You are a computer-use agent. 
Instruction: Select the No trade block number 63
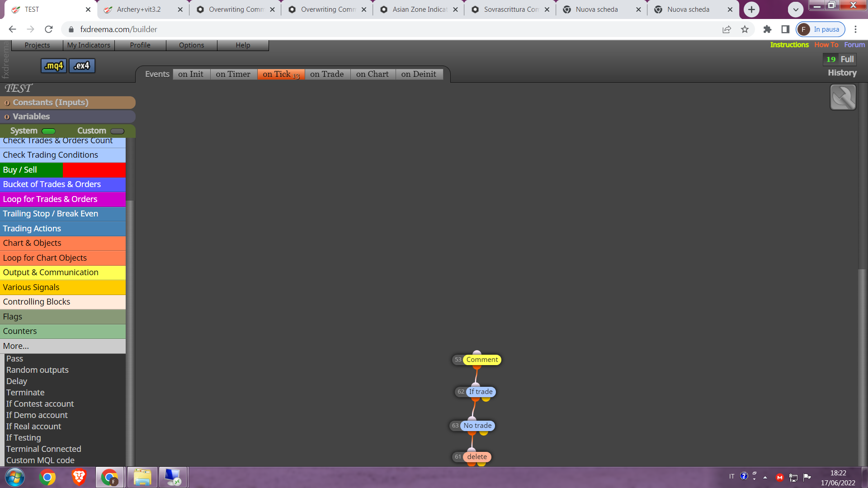pos(477,426)
